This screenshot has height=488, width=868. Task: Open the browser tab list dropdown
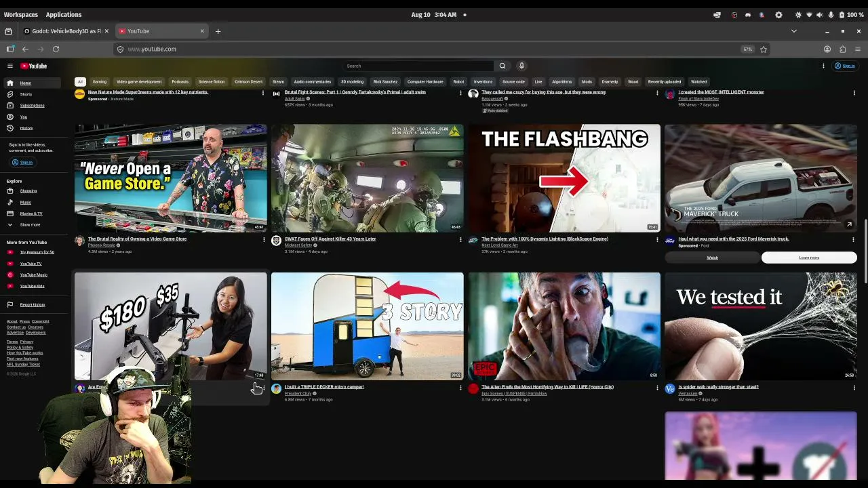[794, 31]
